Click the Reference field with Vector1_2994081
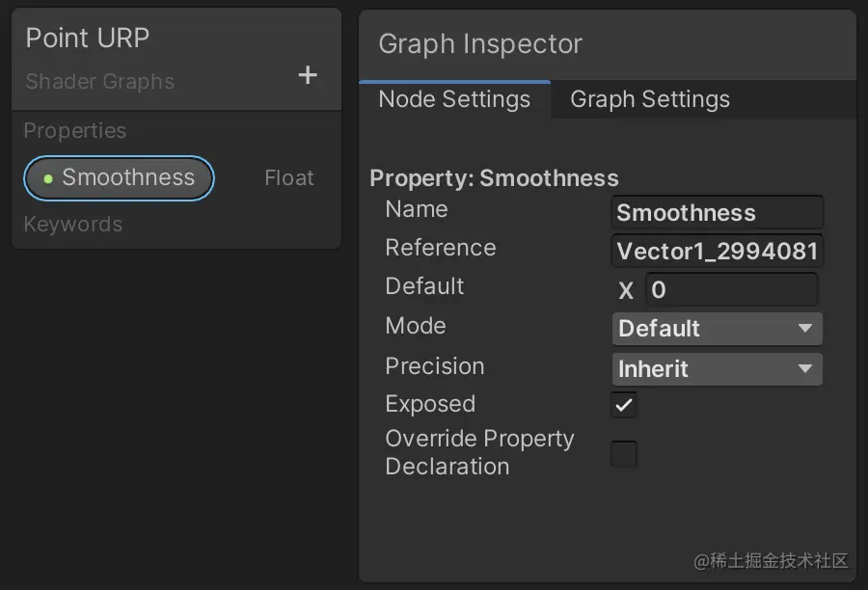 (x=717, y=252)
